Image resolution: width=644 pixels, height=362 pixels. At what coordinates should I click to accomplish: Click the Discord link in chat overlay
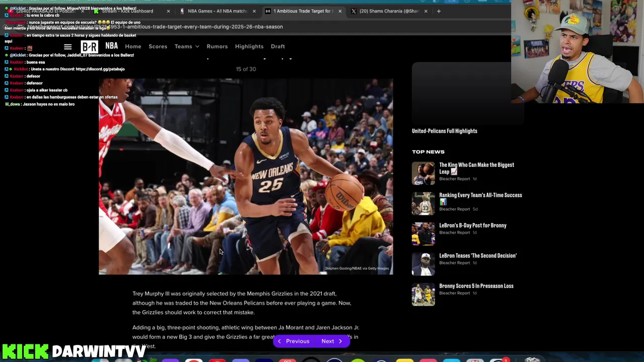[100, 69]
